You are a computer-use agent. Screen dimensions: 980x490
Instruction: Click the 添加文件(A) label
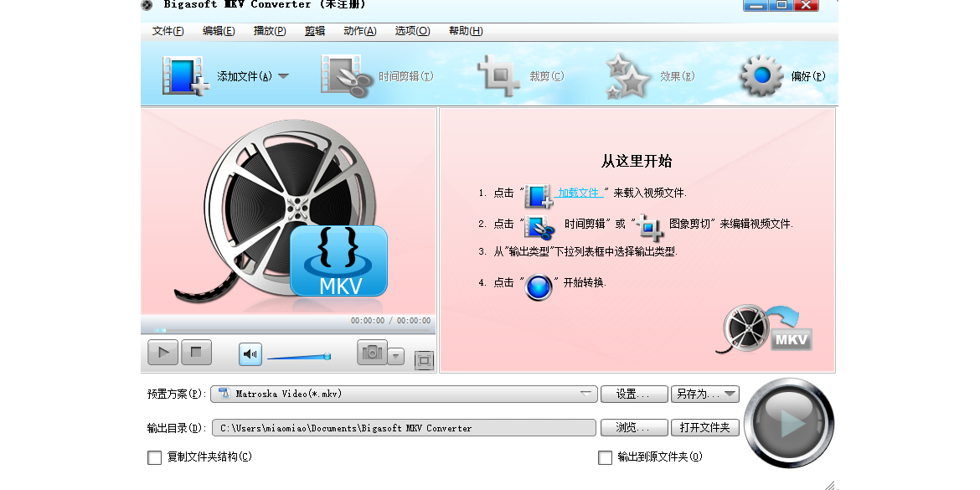tap(245, 76)
